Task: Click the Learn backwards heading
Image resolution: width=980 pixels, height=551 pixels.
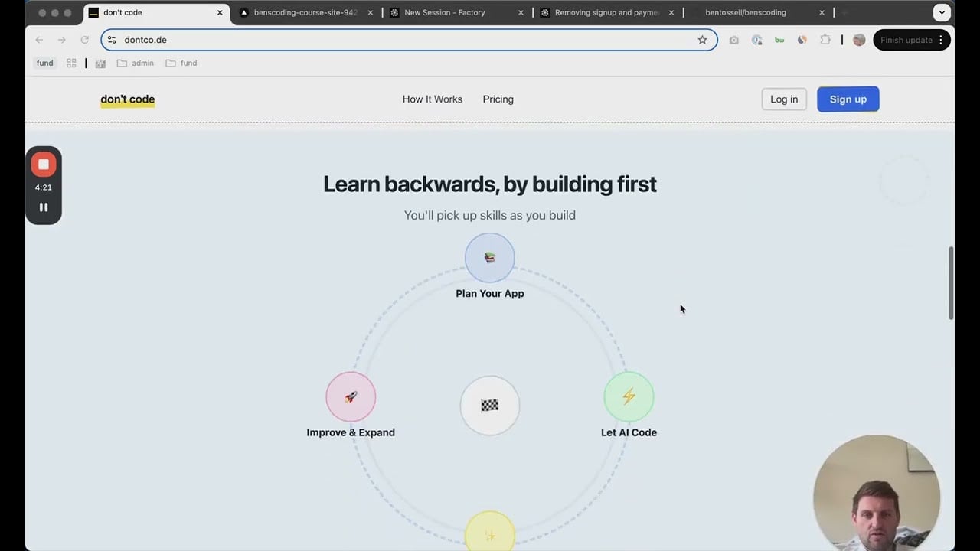Action: point(490,184)
